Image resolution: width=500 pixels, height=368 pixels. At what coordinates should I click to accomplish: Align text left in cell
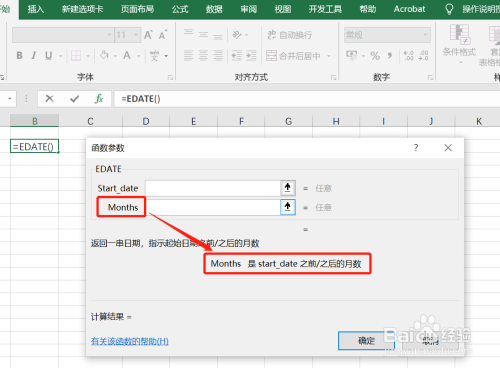click(189, 55)
